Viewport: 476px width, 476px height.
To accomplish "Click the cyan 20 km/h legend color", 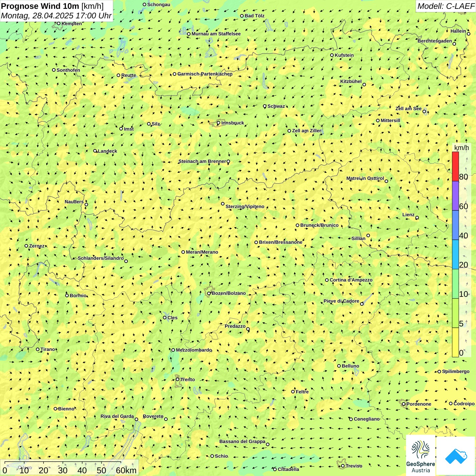I will (455, 255).
